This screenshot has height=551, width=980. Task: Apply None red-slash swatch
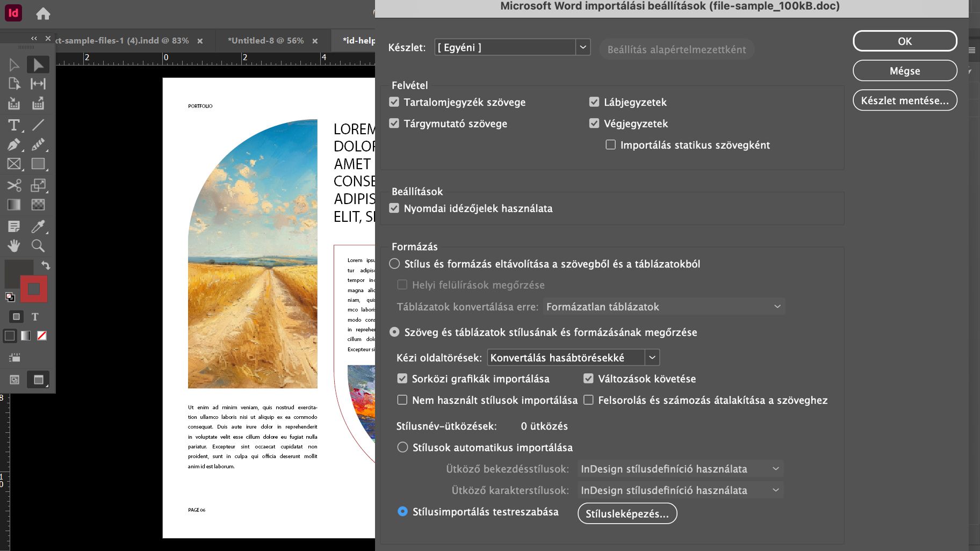[42, 336]
